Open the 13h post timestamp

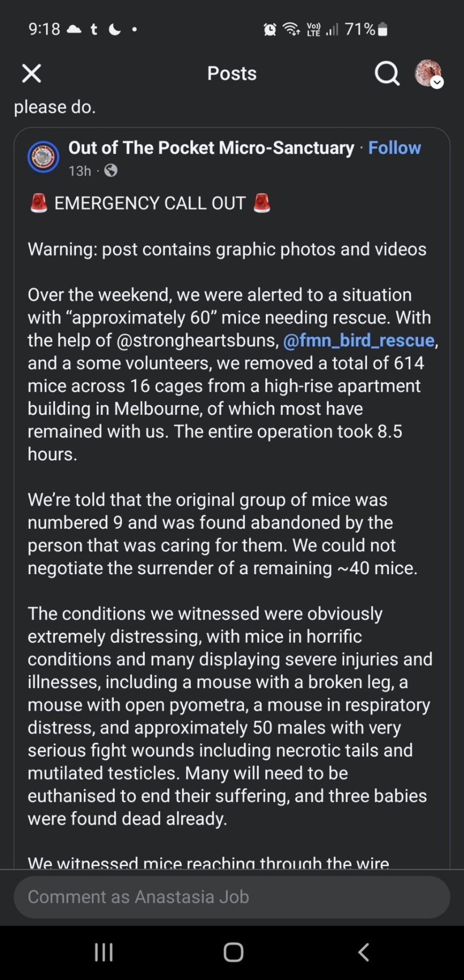click(x=80, y=170)
